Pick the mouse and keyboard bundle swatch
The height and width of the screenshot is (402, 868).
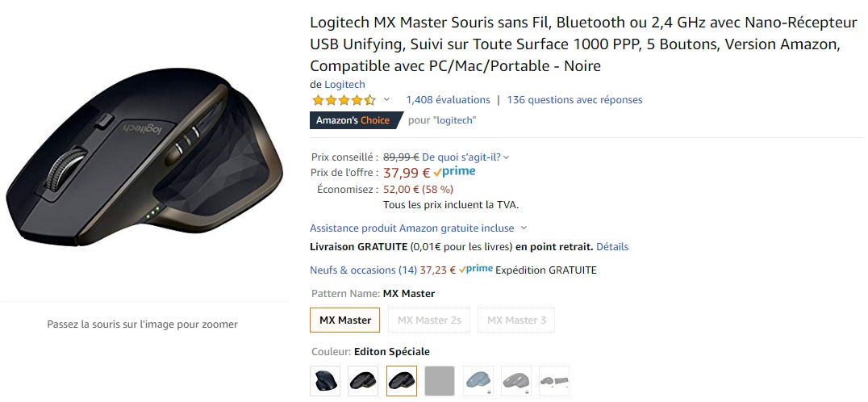554,380
